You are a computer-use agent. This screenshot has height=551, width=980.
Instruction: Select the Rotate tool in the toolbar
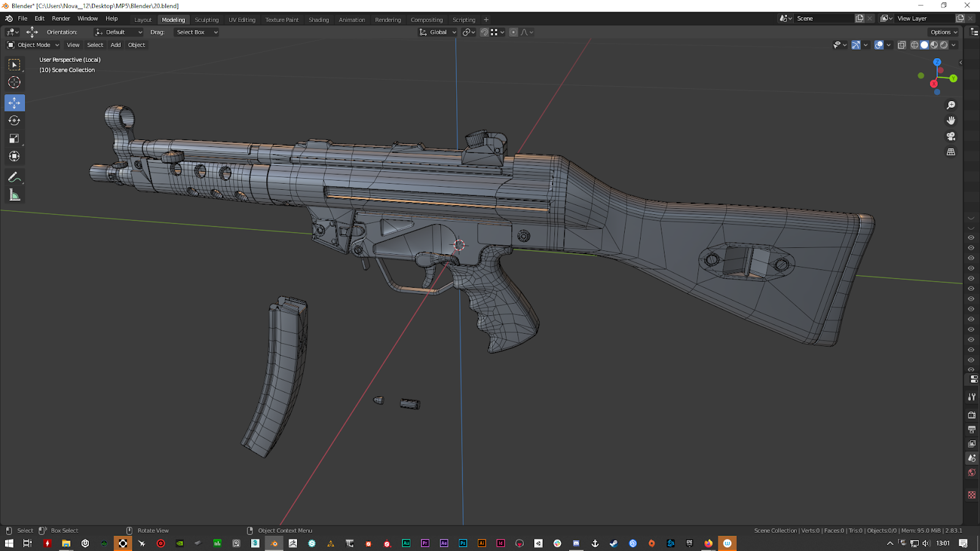pyautogui.click(x=14, y=121)
